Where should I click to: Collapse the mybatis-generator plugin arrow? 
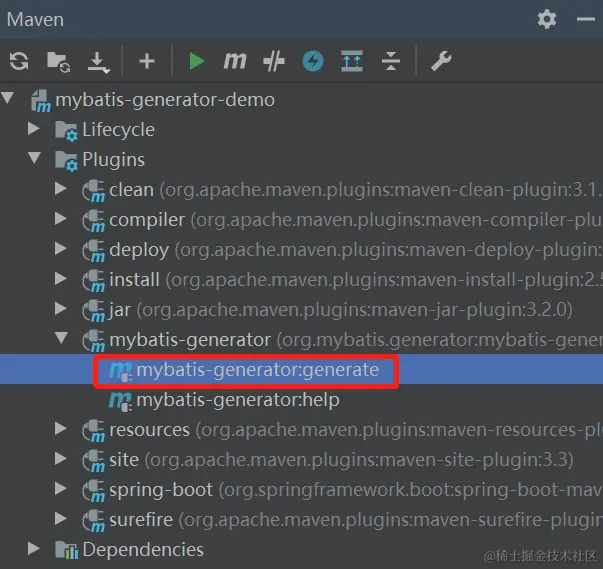(62, 337)
